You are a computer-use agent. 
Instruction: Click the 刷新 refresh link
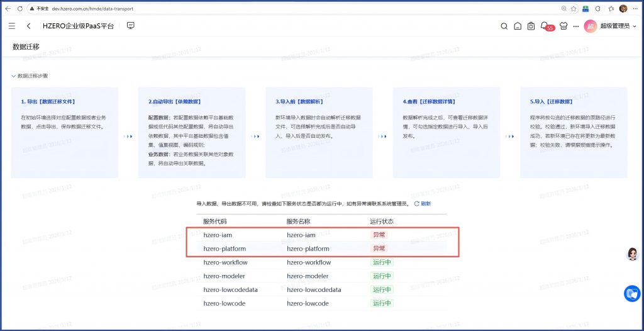[x=426, y=204]
